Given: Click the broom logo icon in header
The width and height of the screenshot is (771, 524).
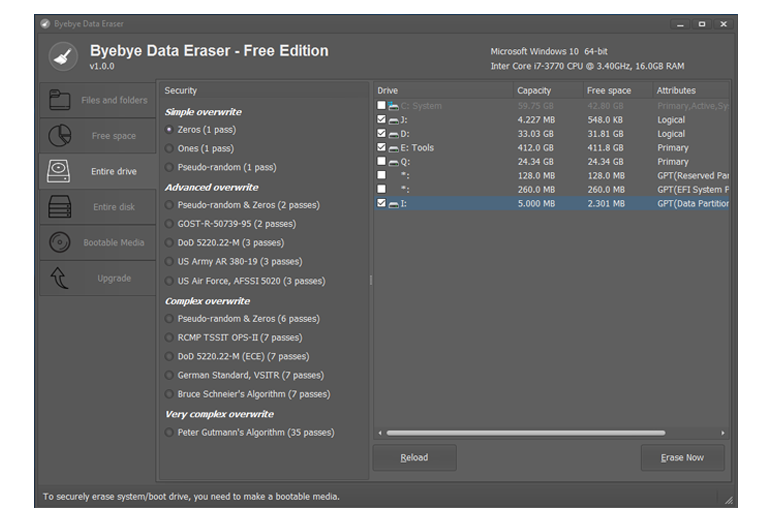Looking at the screenshot, I should coord(63,57).
